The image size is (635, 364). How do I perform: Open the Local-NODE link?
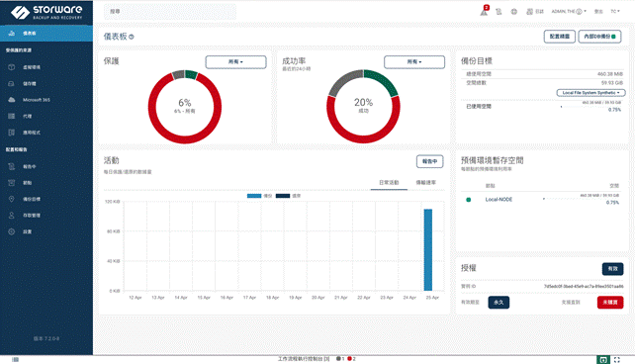[x=499, y=200]
